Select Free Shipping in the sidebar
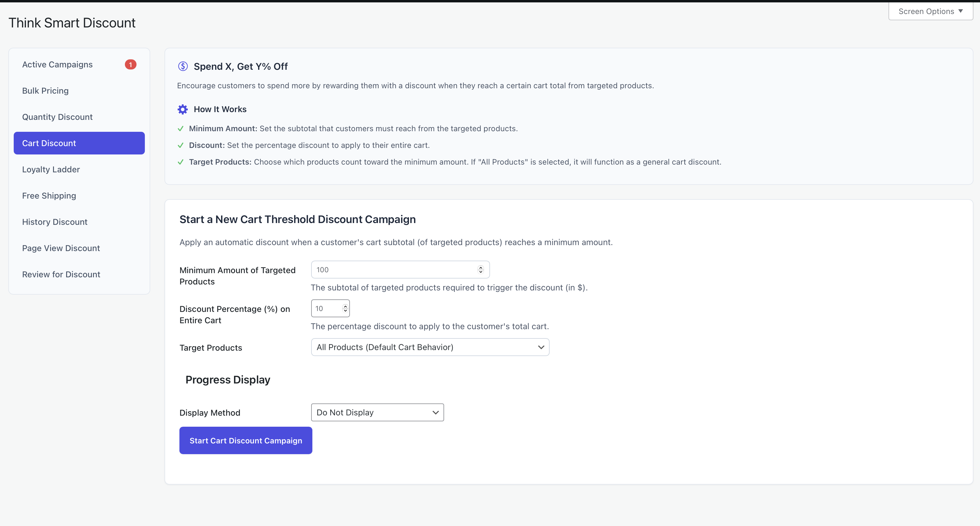980x526 pixels. 49,196
